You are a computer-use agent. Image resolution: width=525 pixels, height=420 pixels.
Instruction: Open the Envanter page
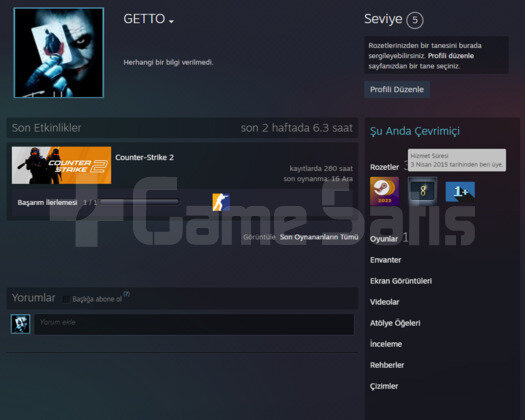(385, 260)
